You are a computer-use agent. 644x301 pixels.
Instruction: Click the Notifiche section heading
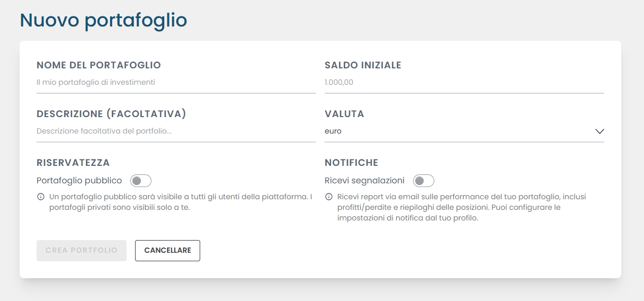[351, 163]
